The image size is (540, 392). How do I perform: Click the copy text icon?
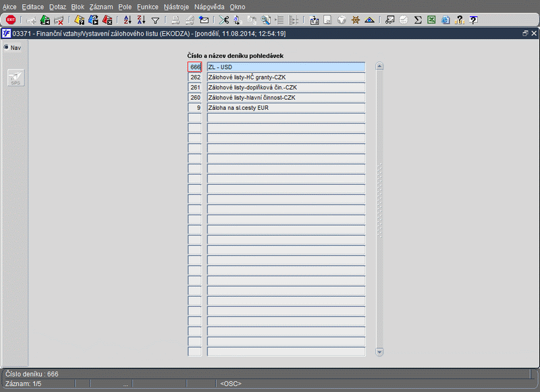(x=238, y=20)
